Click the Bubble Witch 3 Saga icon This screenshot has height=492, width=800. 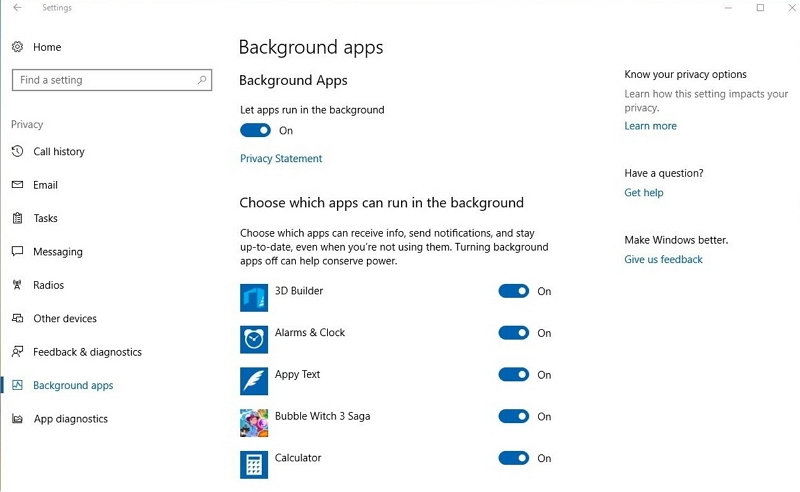pos(254,423)
